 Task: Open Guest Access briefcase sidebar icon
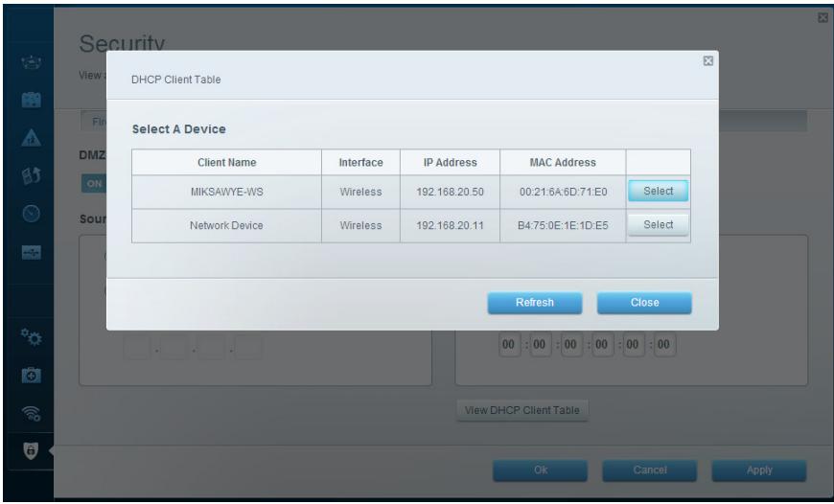pyautogui.click(x=31, y=100)
